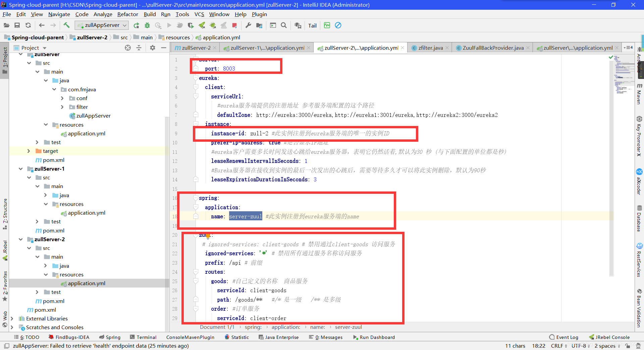Click the Run with Coverage shield icon
Screen dimensions: 644x350
191,25
